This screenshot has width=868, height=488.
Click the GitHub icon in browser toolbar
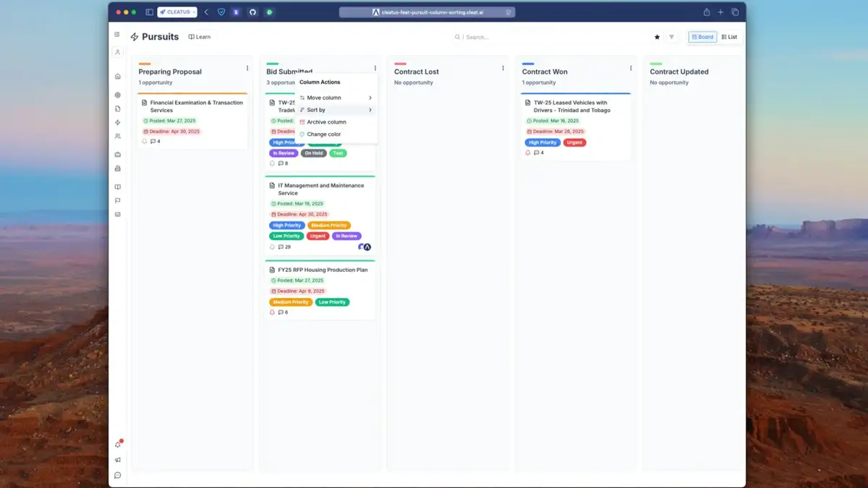pyautogui.click(x=252, y=12)
